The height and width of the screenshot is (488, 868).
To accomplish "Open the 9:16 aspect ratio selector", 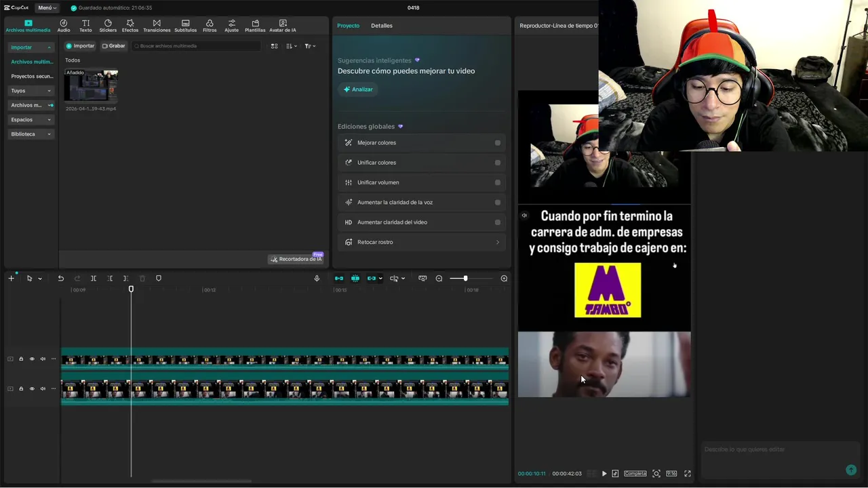I will coord(671,474).
